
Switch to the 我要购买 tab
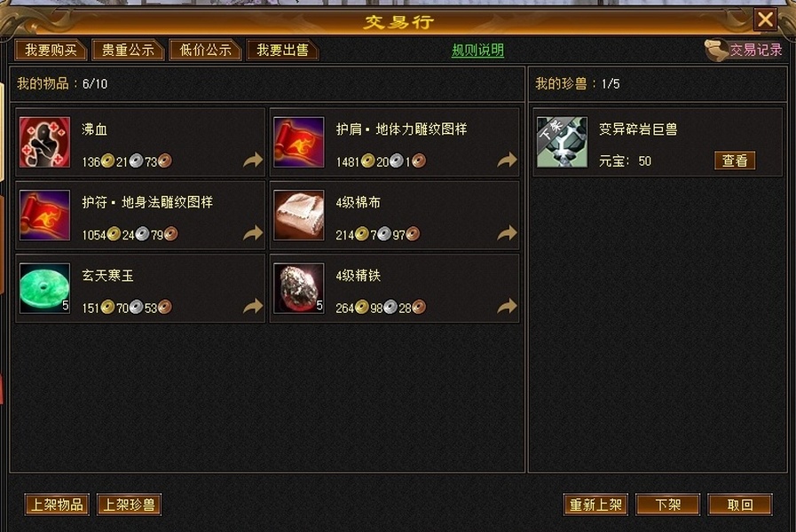point(51,50)
